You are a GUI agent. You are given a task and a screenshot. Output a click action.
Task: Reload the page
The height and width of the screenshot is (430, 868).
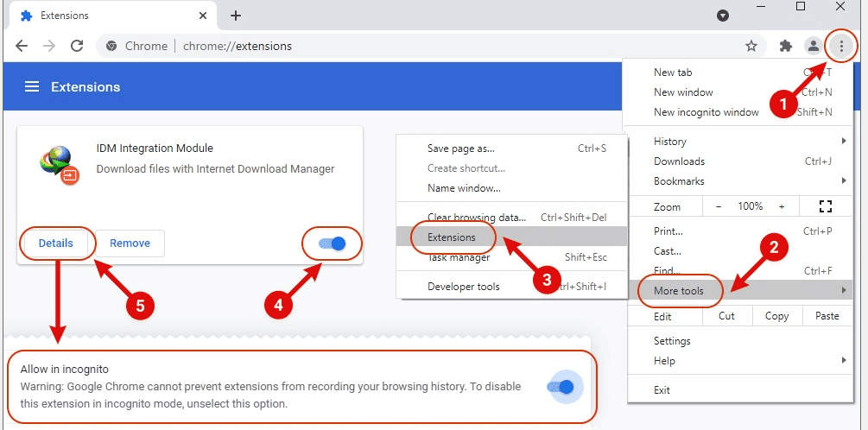coord(77,46)
